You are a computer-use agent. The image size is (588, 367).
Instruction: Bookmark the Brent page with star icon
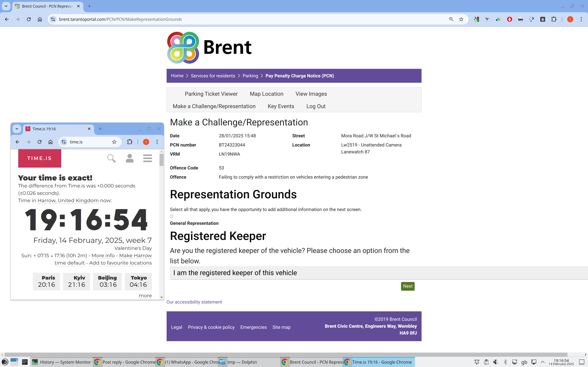[x=461, y=19]
